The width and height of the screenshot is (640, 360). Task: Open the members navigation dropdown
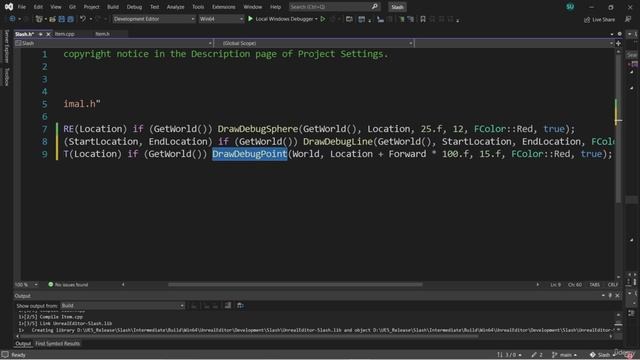[x=514, y=43]
